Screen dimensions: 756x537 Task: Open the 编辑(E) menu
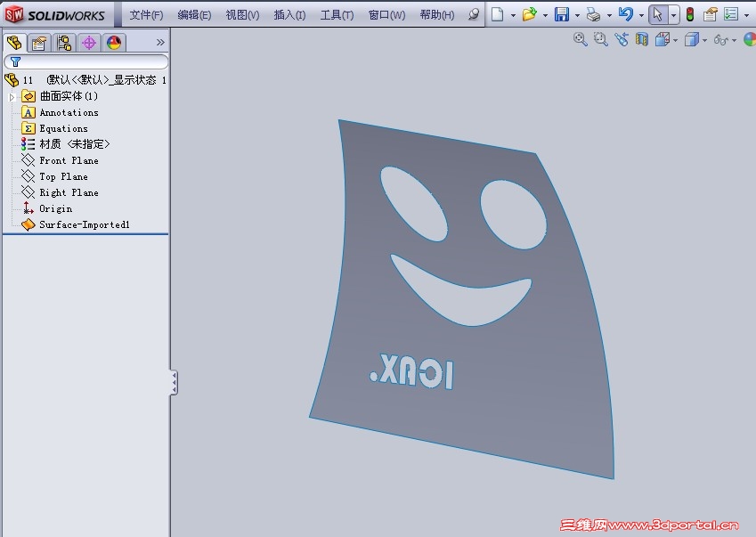pos(194,15)
